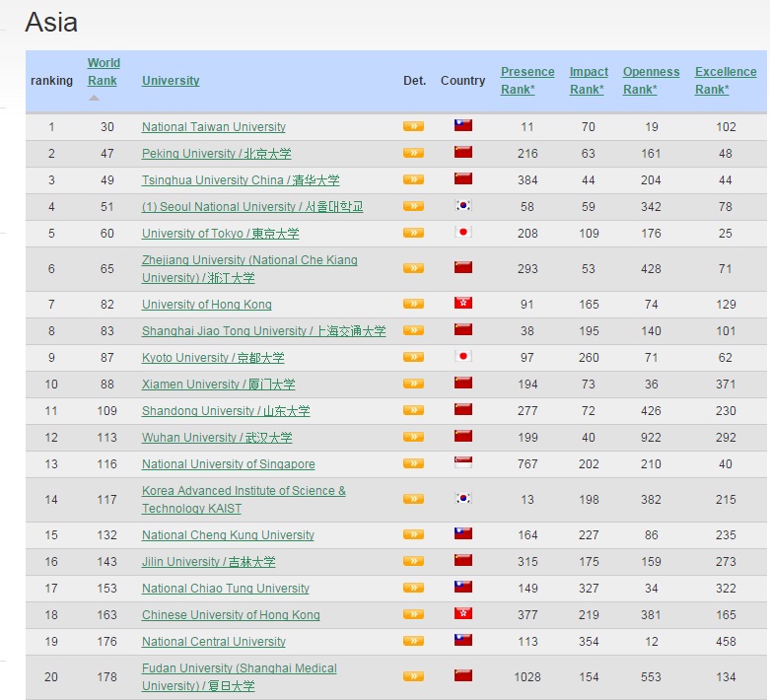This screenshot has width=770, height=700.
Task: Open Peking University link
Action: click(217, 153)
